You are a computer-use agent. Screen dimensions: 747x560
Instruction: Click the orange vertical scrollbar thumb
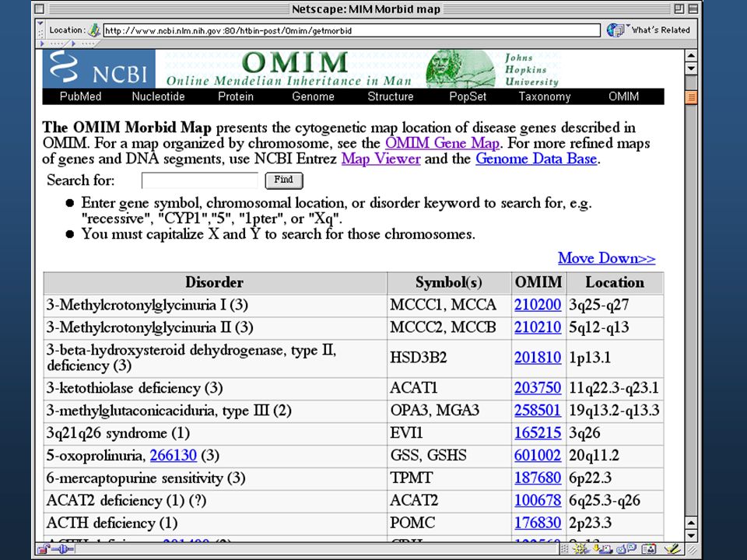pos(691,98)
